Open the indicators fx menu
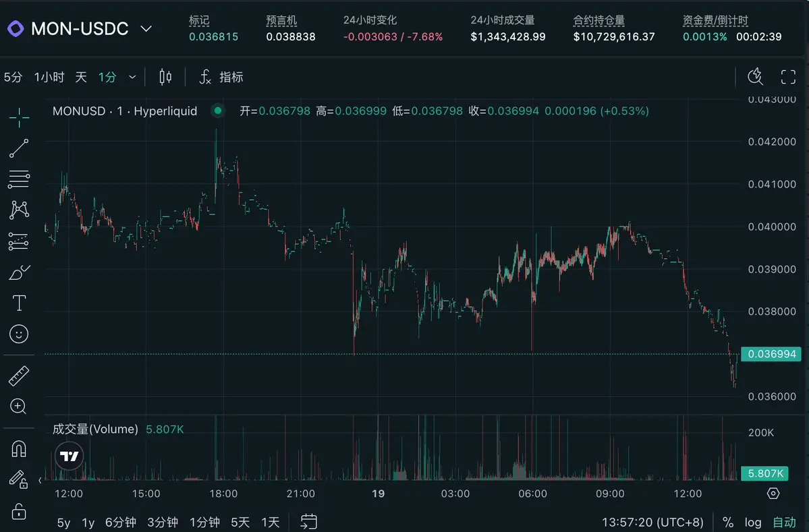The height and width of the screenshot is (532, 809). (221, 78)
